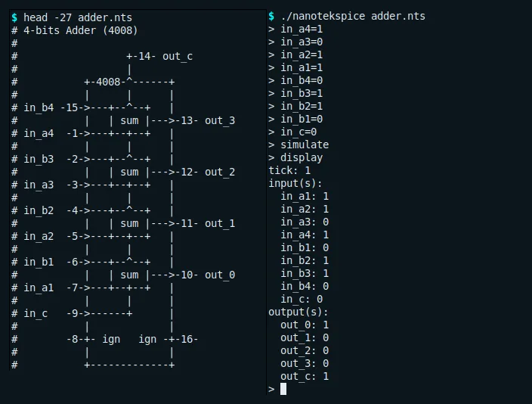Click the '4008' chip label in the diagram
The width and height of the screenshot is (532, 404).
coord(108,82)
